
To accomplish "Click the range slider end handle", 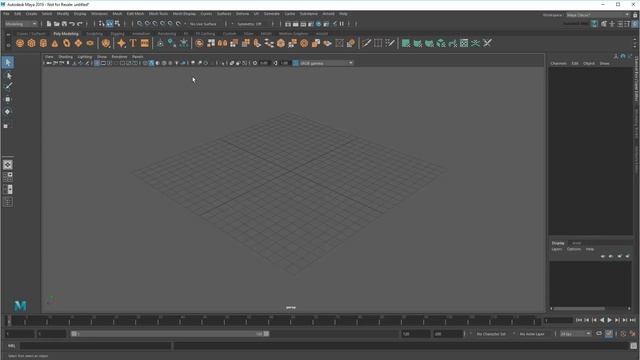I will (266, 334).
